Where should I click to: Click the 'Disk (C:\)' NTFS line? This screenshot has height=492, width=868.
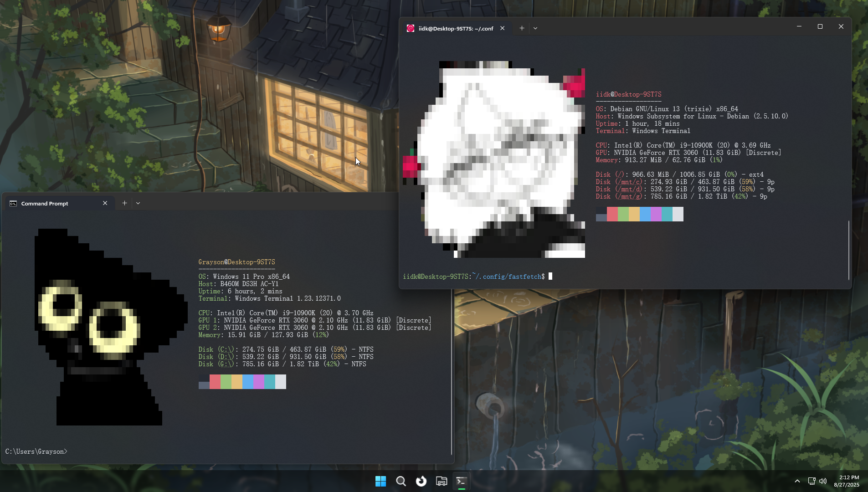pos(286,349)
